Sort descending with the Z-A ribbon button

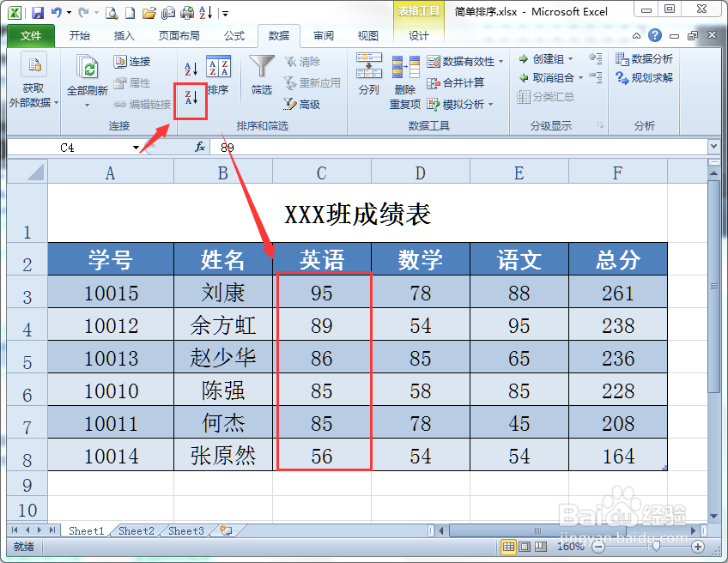pyautogui.click(x=191, y=98)
